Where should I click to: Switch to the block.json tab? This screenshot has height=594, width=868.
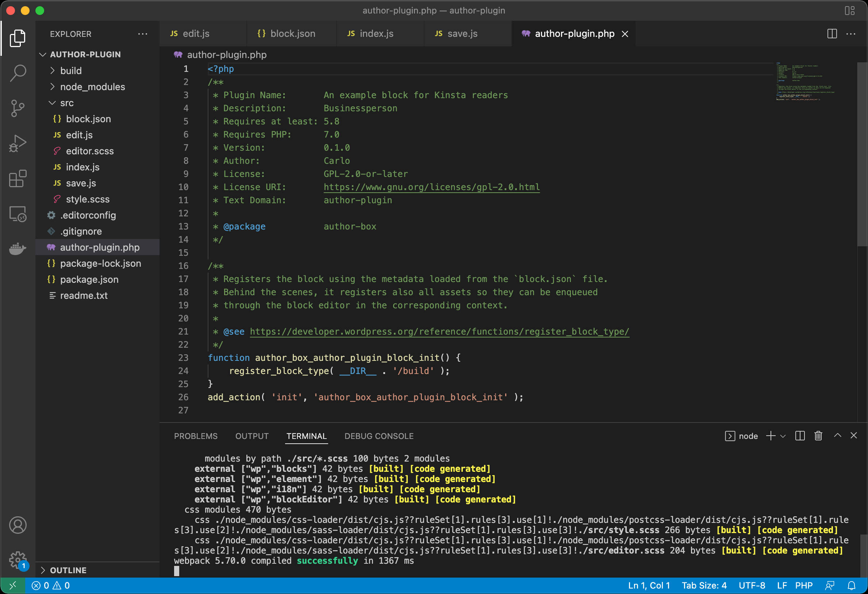click(292, 34)
